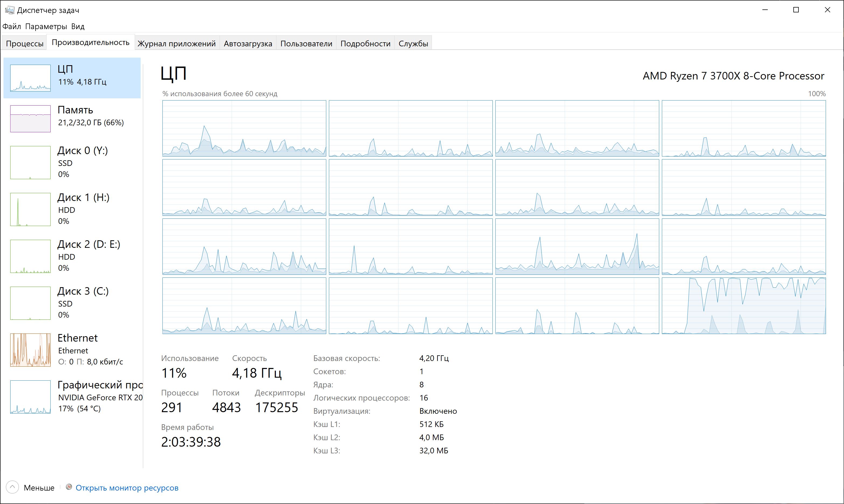The image size is (844, 504).
Task: Open the Файл menu
Action: pos(12,26)
